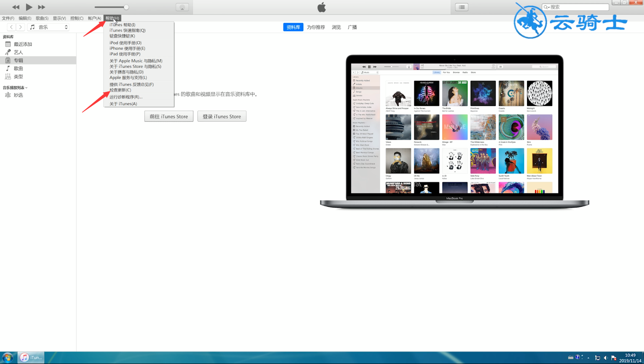Open the 文件(F) menu
Screen dimensions: 644x364
(x=8, y=18)
